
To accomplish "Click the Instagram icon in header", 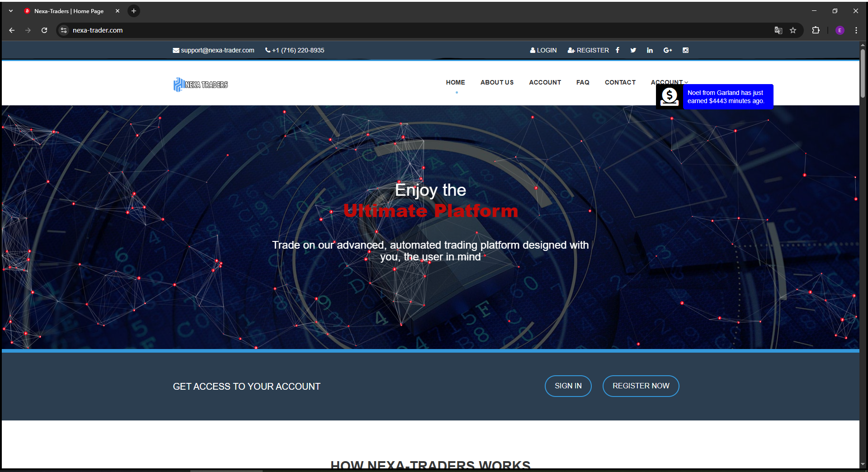I will click(x=685, y=50).
